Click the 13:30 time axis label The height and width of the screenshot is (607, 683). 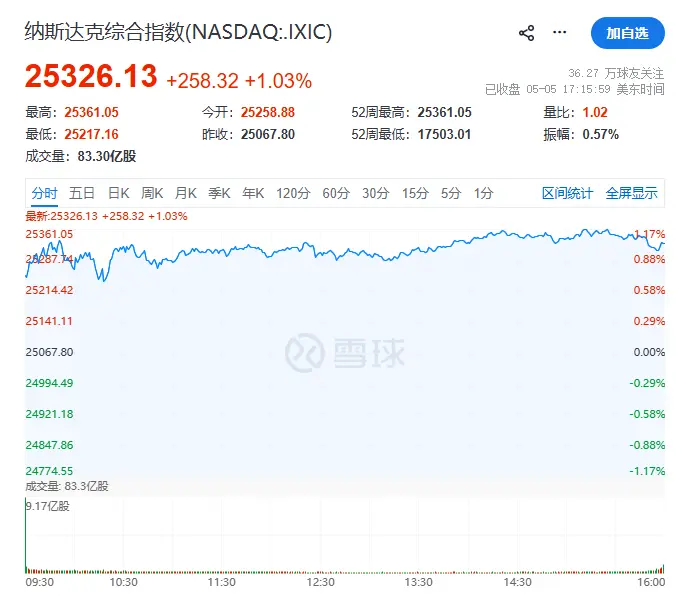419,582
